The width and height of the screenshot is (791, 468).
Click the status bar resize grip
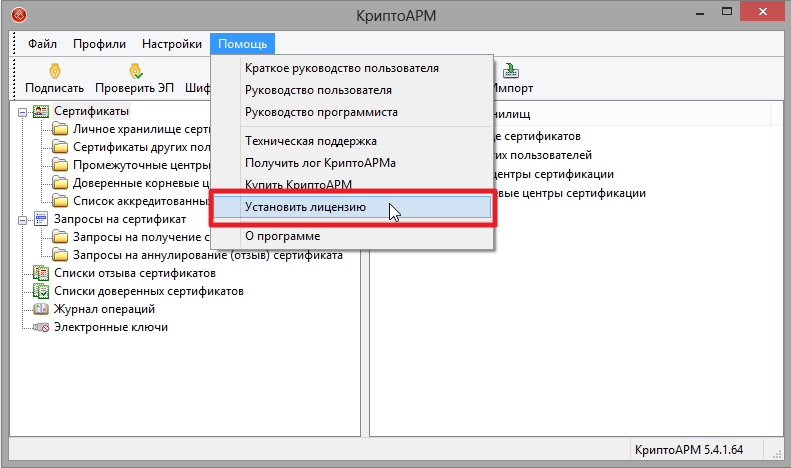coord(777,454)
